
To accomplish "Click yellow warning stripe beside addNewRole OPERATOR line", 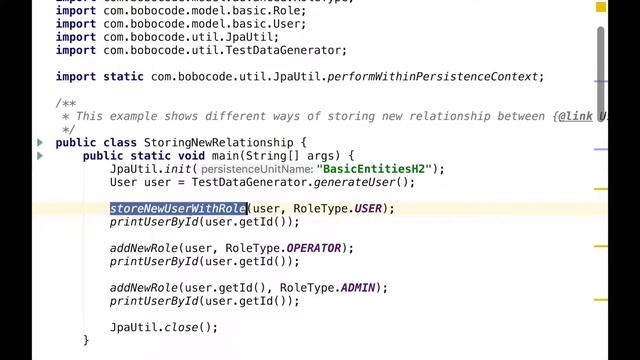I will pyautogui.click(x=600, y=246).
